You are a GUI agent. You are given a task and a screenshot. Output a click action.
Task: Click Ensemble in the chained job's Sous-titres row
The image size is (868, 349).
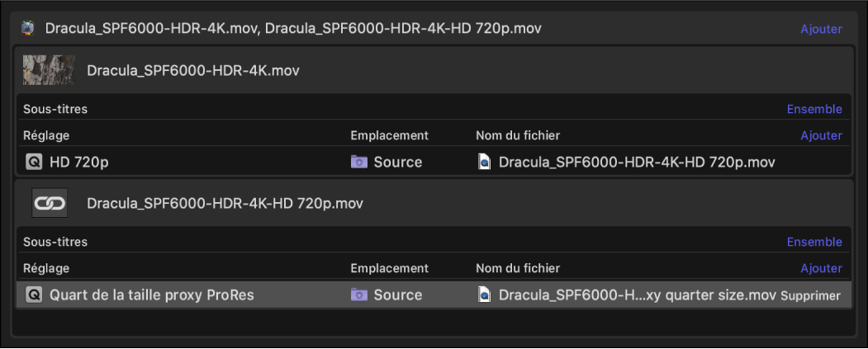[x=814, y=242]
